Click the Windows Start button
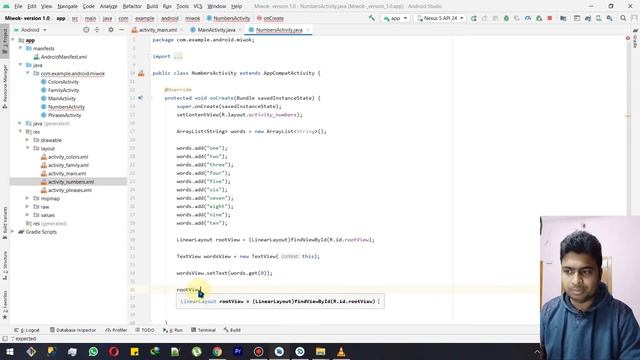Viewport: 640px width, 360px height. [10, 351]
